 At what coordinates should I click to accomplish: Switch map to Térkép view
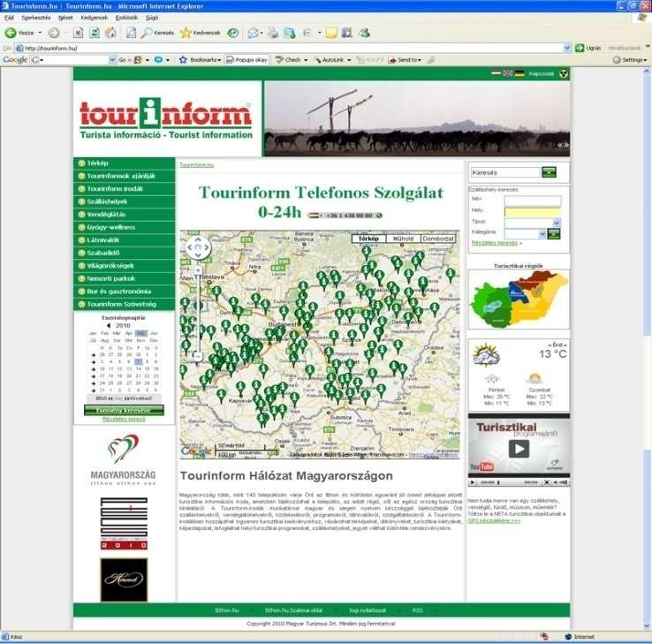tap(368, 239)
